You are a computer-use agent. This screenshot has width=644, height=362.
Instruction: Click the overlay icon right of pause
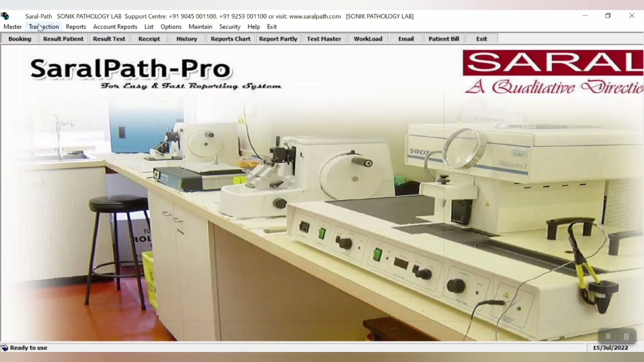tap(626, 336)
